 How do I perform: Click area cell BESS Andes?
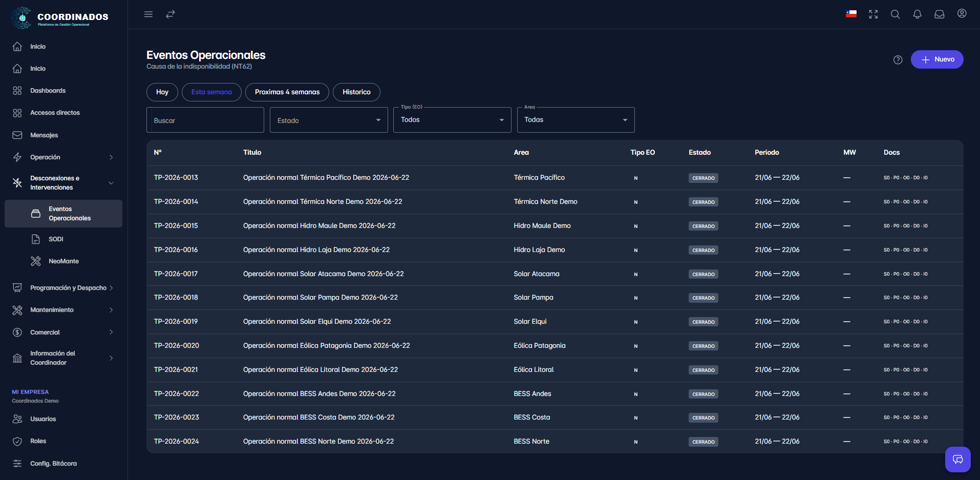click(x=532, y=394)
